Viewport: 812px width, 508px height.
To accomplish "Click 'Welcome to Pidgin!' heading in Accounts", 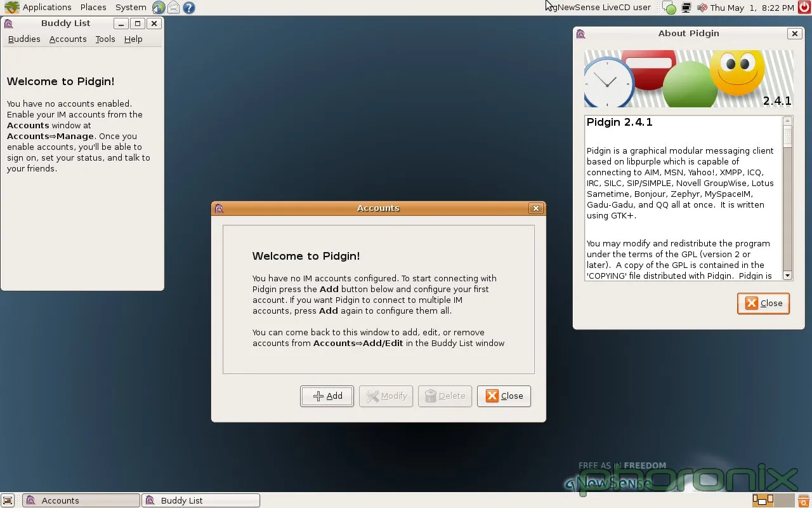I will (306, 256).
